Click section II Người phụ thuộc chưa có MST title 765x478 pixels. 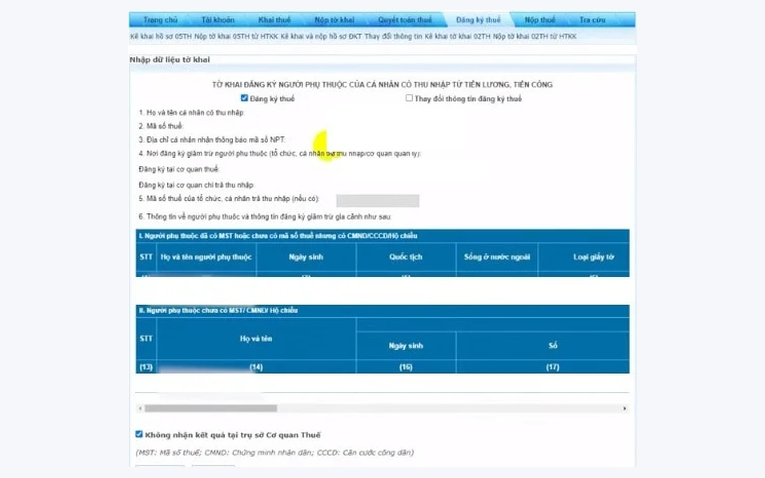point(218,310)
